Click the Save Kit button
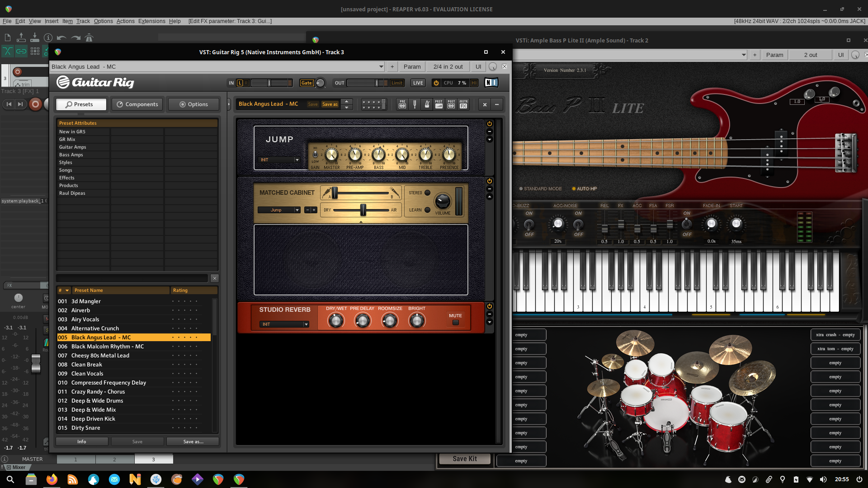 click(464, 459)
